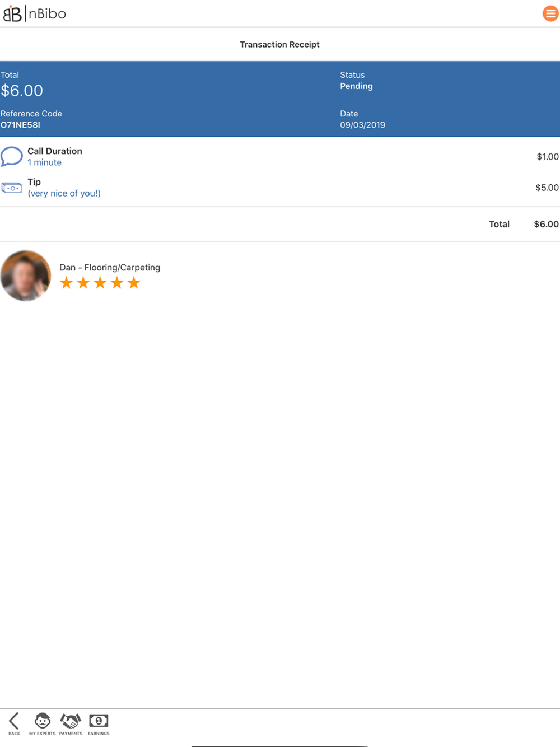The image size is (560, 747).
Task: Click the Call Duration chat bubble icon
Action: click(12, 156)
